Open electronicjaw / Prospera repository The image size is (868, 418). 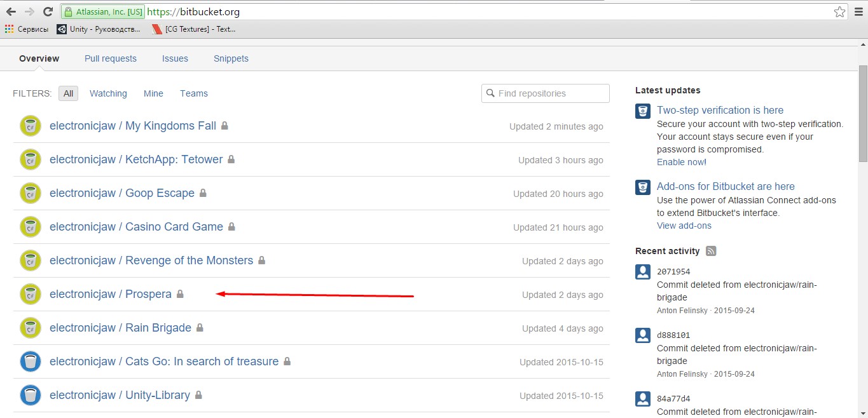111,294
